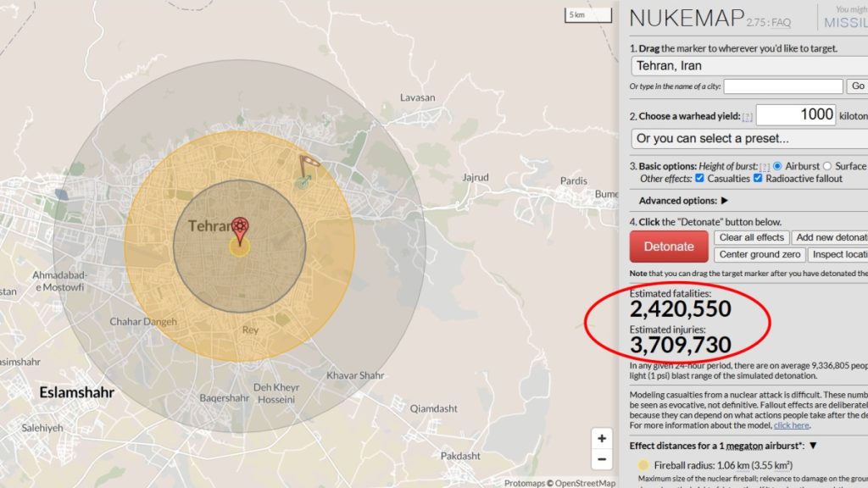Screen dimensions: 868x488
Task: Click Center ground zero button
Action: 759,254
